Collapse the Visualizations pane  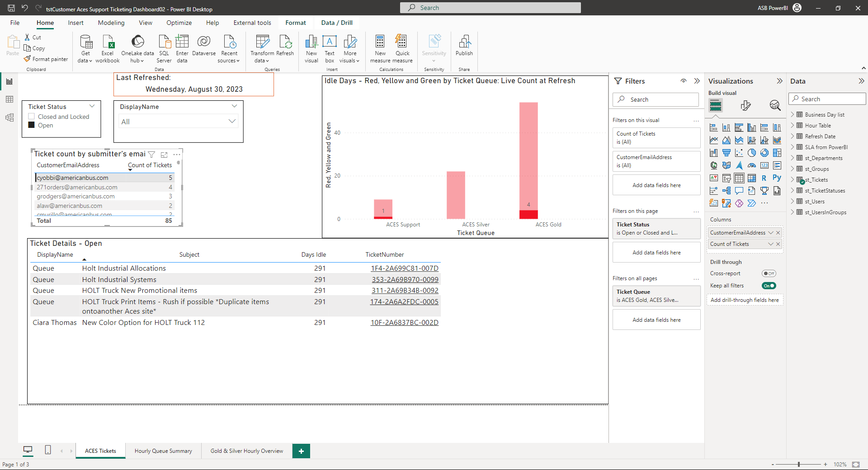click(779, 81)
